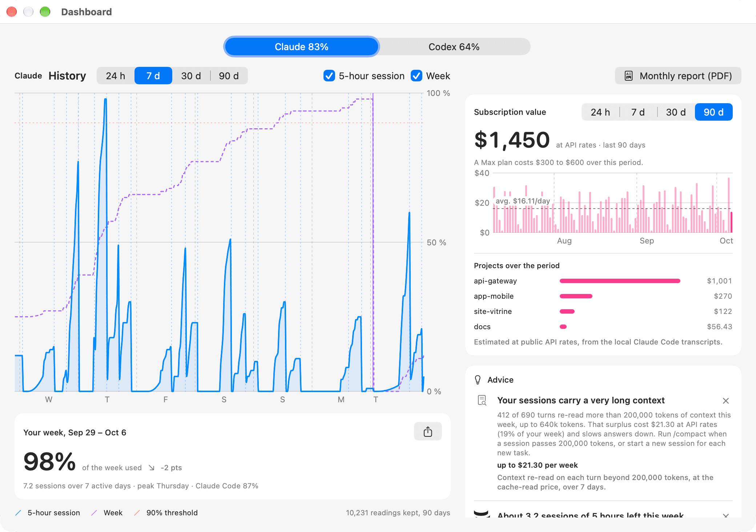The image size is (756, 532).
Task: Click the solid purple weekly reset line in the chart
Action: 373,242
